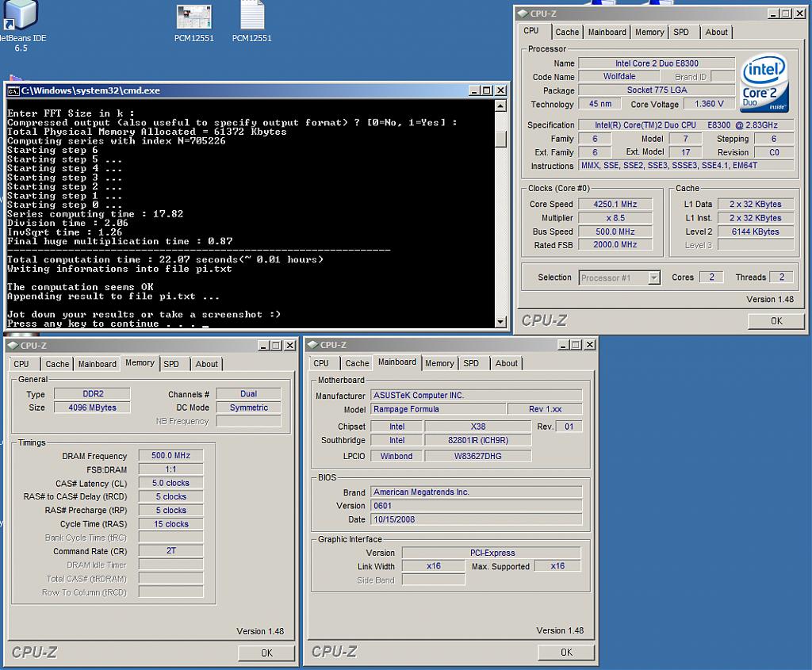
Task: Click the processor name 'Intel Core 2 Duo E8300'
Action: tap(657, 63)
